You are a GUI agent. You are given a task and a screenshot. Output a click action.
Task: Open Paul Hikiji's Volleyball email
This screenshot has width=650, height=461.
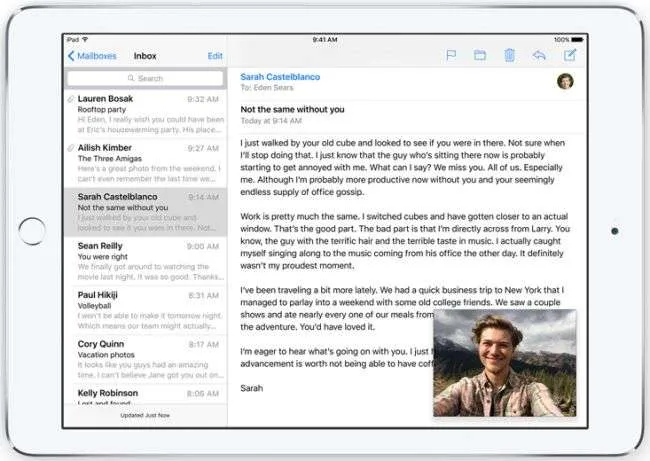(x=146, y=310)
